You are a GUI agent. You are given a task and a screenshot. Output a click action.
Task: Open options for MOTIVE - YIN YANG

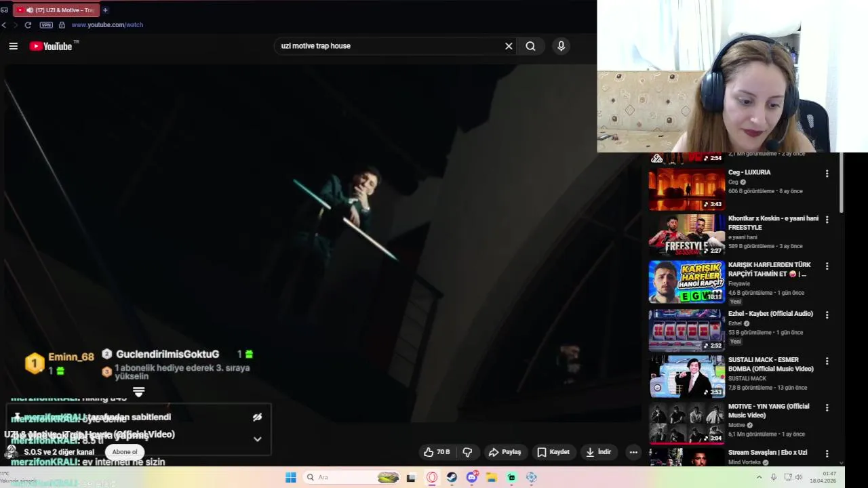click(827, 407)
